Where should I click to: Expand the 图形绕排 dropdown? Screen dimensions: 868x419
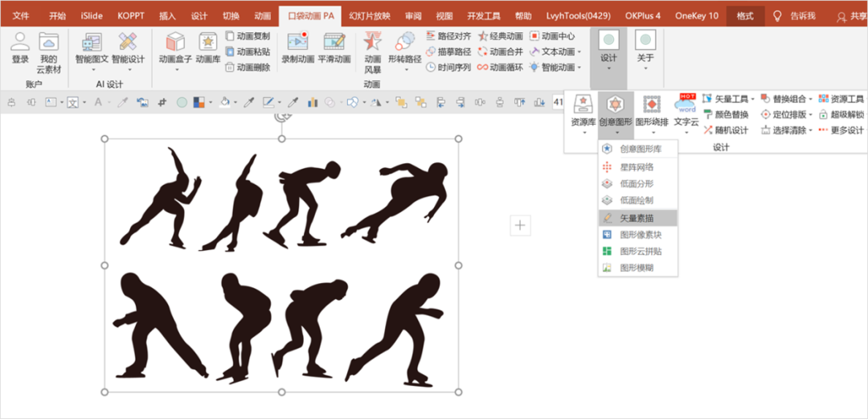[x=652, y=133]
